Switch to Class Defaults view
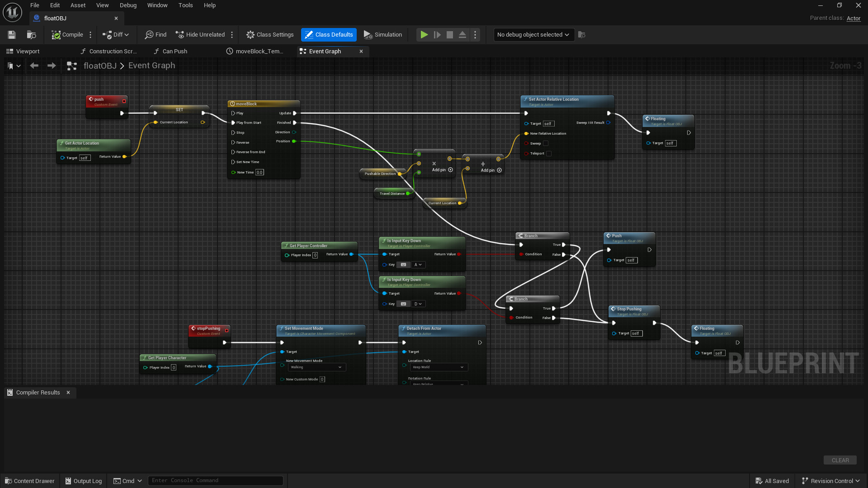The image size is (868, 488). (329, 34)
